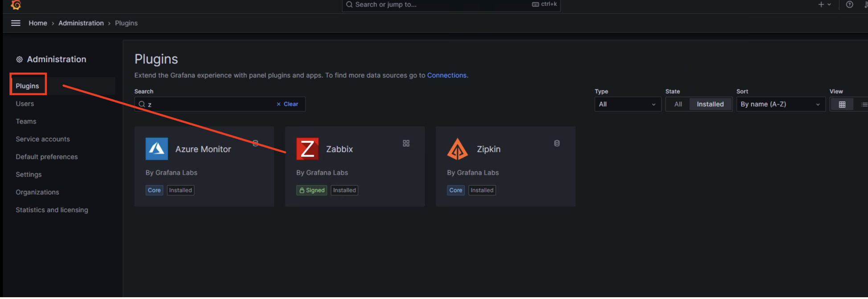Viewport: 868px width, 299px height.
Task: Open Service accounts in sidebar
Action: coord(43,139)
